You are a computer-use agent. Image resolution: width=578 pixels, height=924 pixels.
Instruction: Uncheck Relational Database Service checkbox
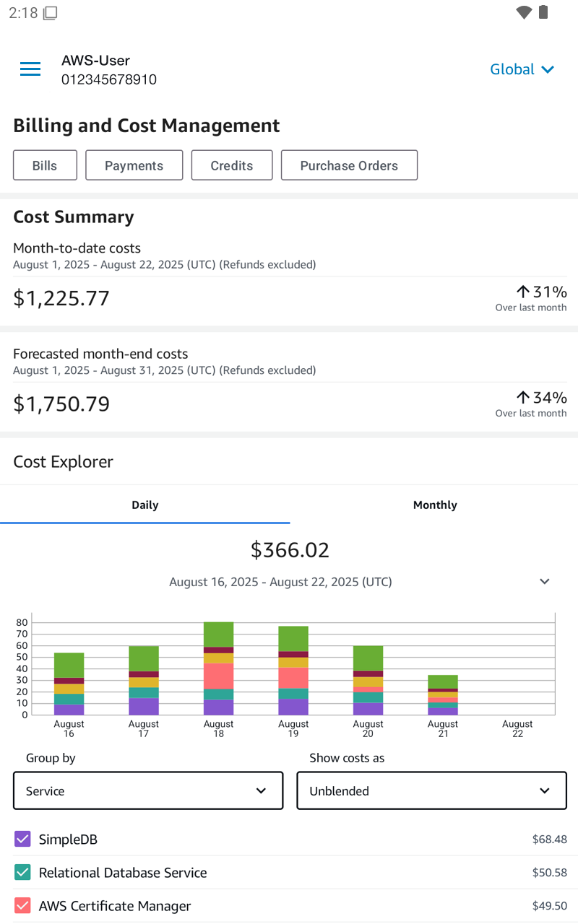(x=22, y=872)
